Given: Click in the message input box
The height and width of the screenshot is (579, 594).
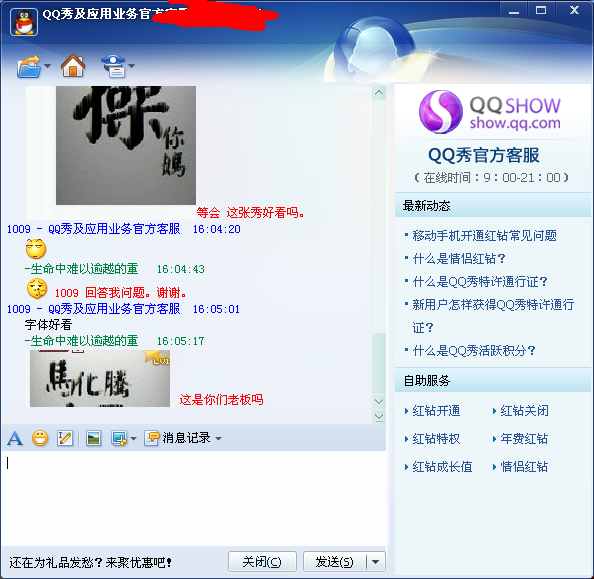Looking at the screenshot, I should 193,498.
